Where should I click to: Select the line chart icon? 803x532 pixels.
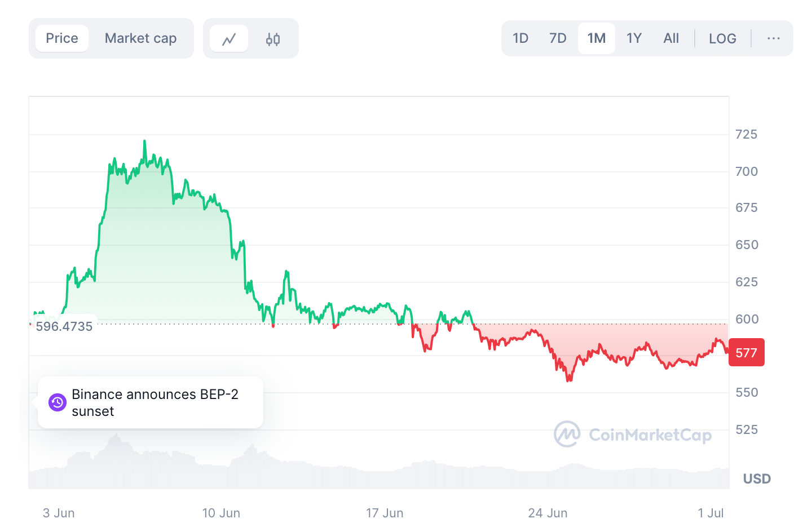pos(229,38)
